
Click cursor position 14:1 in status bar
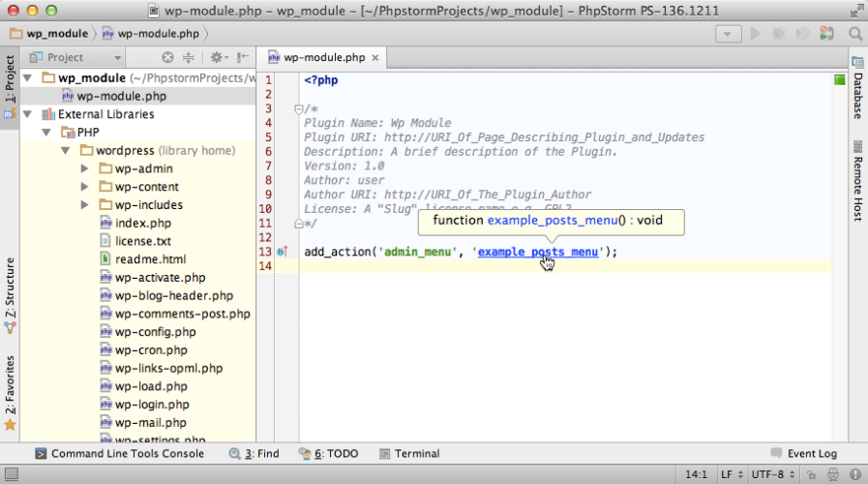(696, 474)
